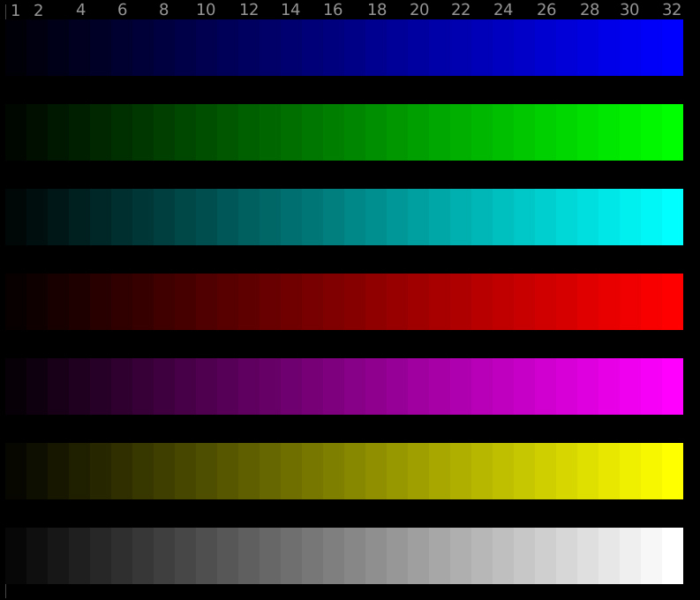Click the yellow swatch under column 28
Image resolution: width=700 pixels, height=600 pixels.
click(588, 471)
